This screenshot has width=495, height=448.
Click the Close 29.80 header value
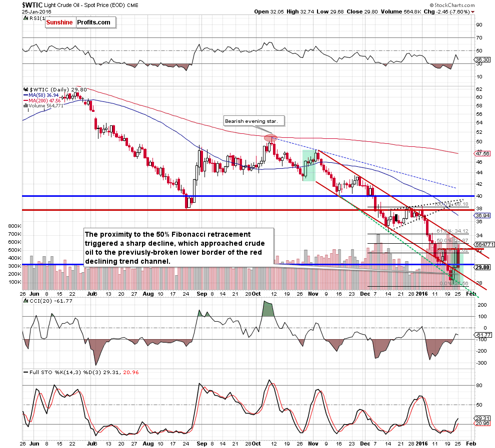pos(362,11)
